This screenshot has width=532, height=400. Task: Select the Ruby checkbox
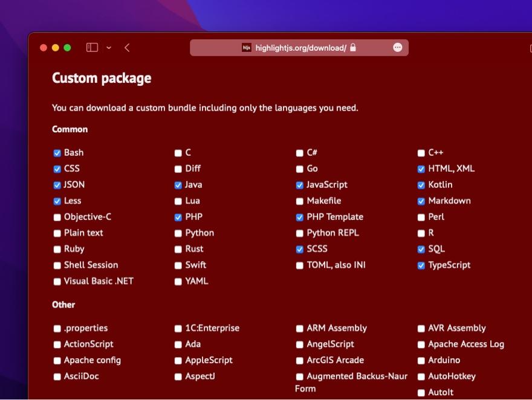pyautogui.click(x=57, y=250)
